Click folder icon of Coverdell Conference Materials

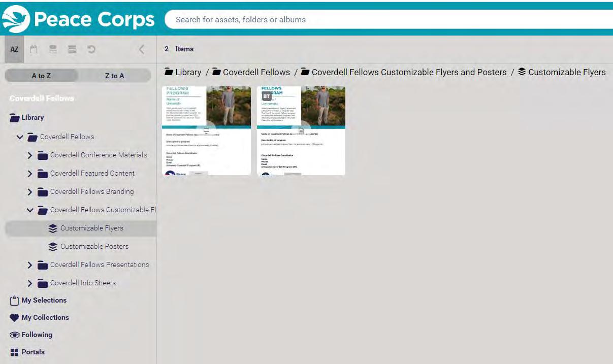pos(43,155)
